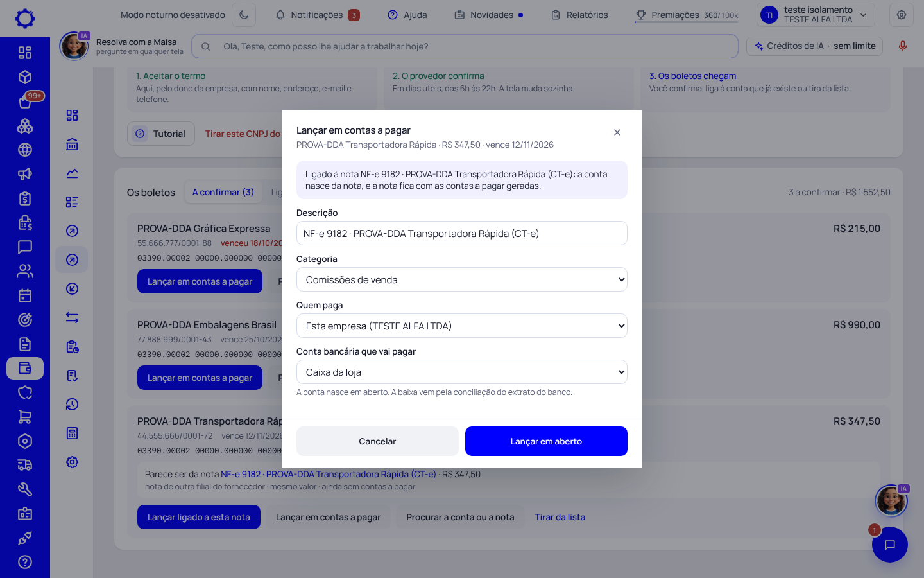Open the Premiações 360/100k item
The height and width of the screenshot is (578, 924).
pyautogui.click(x=687, y=15)
